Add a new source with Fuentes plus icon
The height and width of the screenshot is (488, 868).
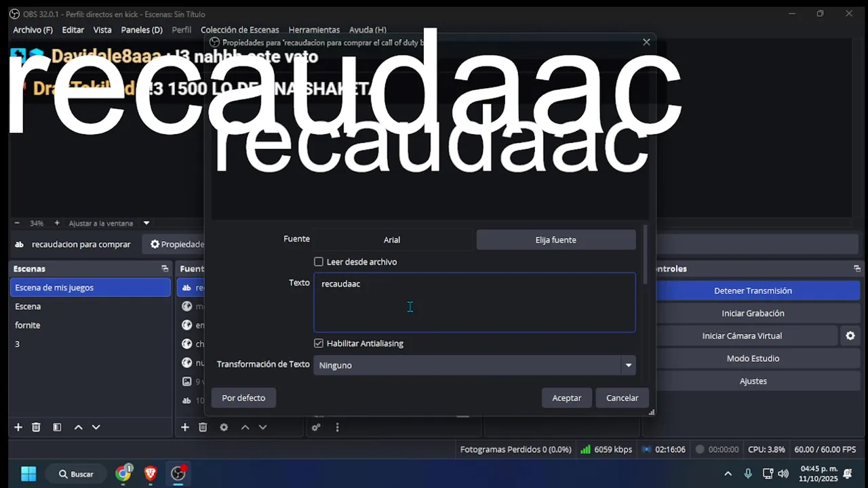[184, 427]
